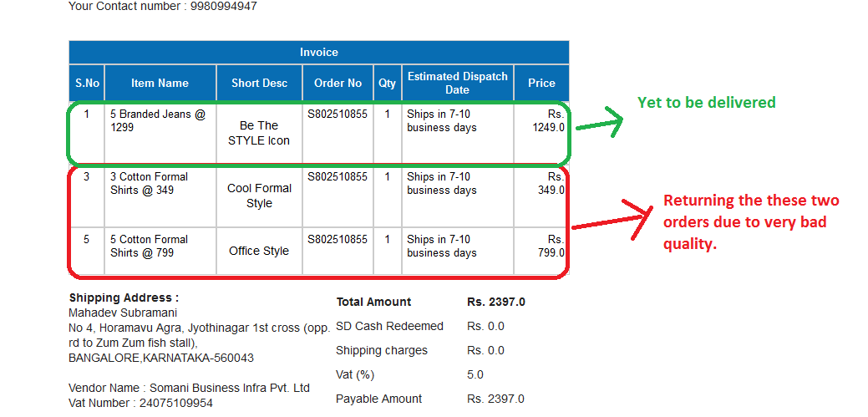
Task: Click the Price column header
Action: [541, 83]
